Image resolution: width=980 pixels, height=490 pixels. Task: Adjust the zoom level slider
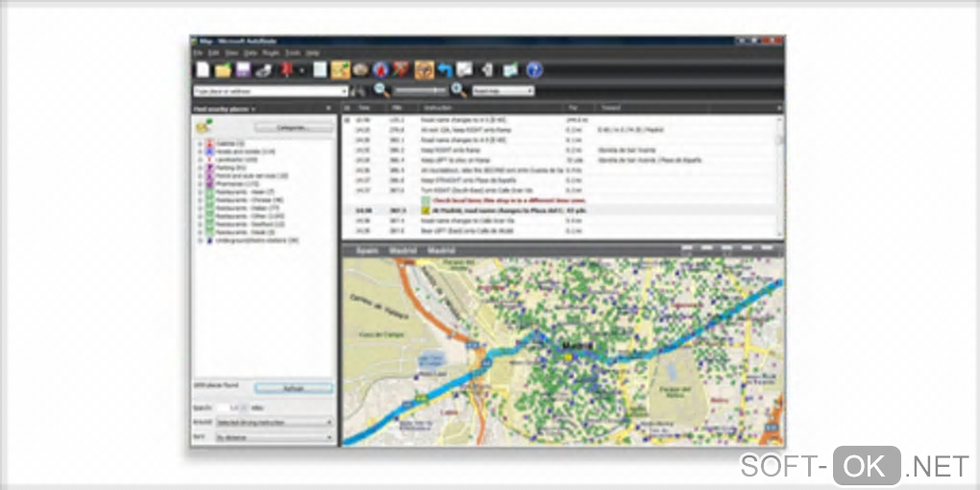tap(419, 90)
